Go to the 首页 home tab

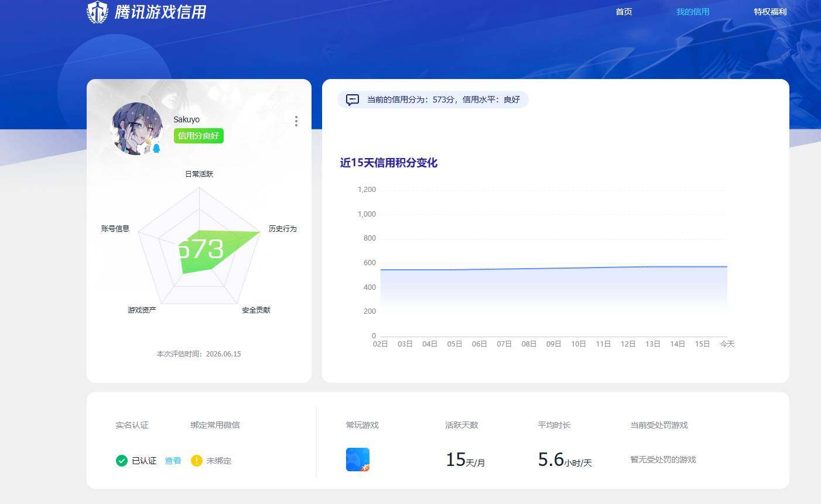(624, 12)
